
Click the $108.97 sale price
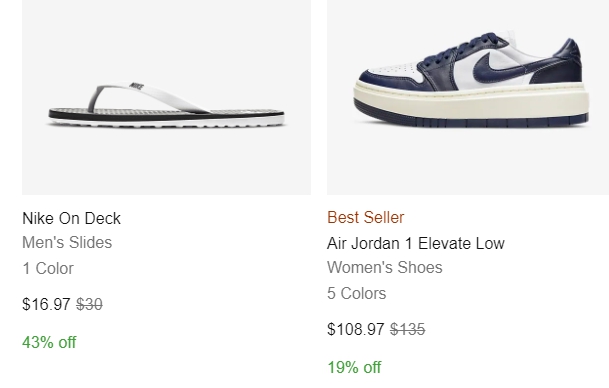tap(355, 329)
